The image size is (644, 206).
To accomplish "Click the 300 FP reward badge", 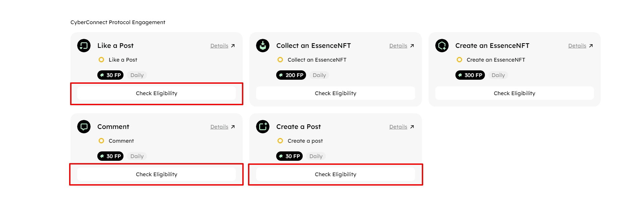I will click(x=470, y=75).
